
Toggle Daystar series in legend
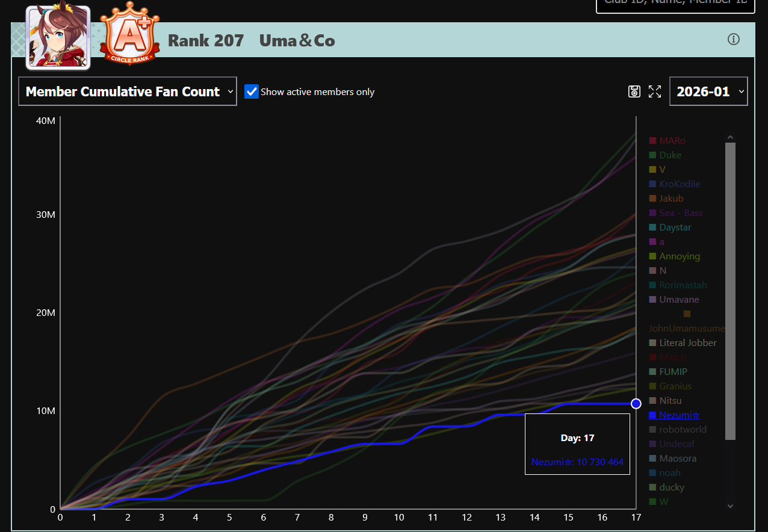coord(670,227)
